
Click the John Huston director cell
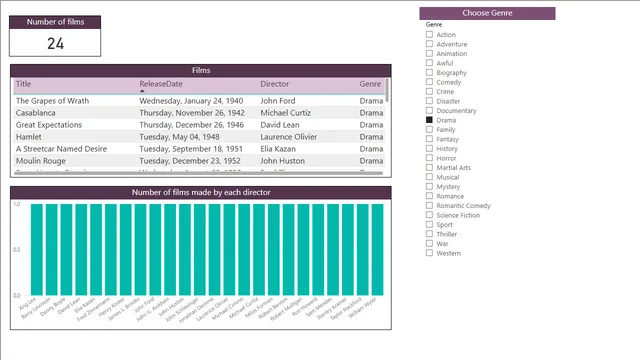[282, 161]
